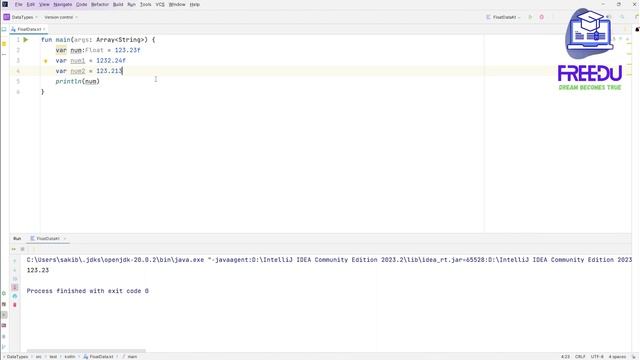The width and height of the screenshot is (640, 360).
Task: Click the print icon in console sidebar
Action: 15,296
